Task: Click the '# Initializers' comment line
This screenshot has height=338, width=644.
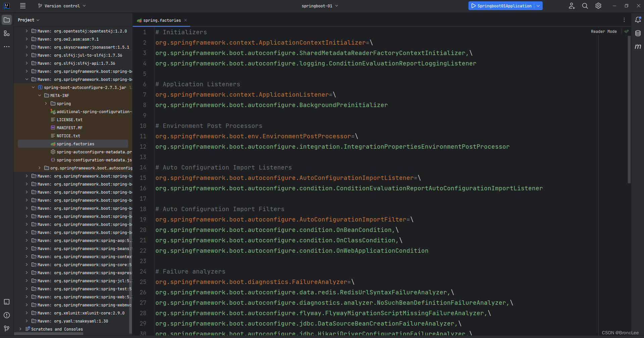Action: [181, 32]
